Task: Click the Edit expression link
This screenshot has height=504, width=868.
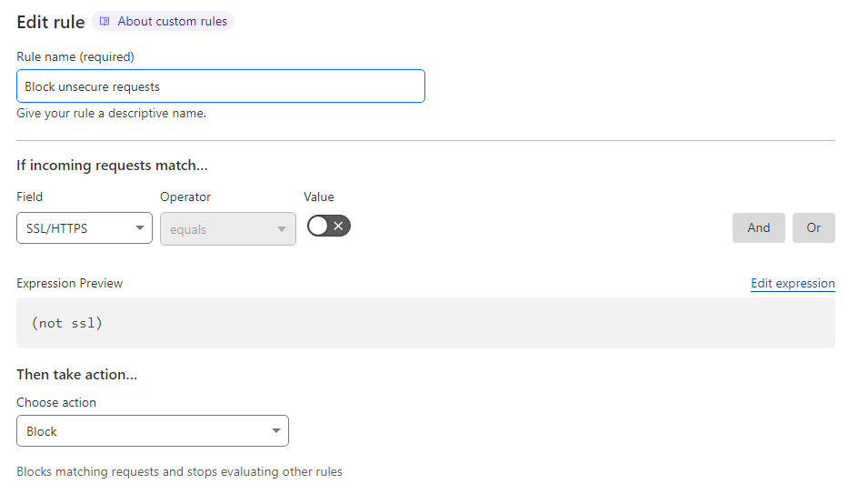Action: (793, 283)
